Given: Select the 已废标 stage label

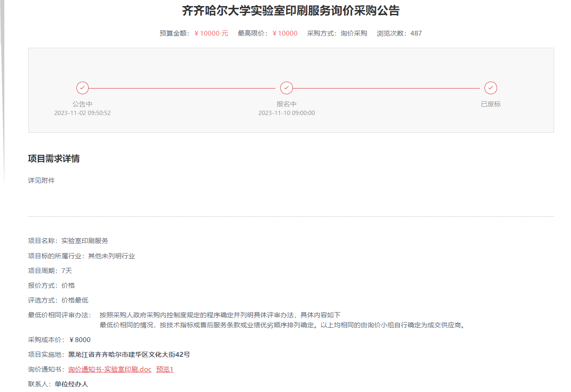Looking at the screenshot, I should (x=491, y=104).
